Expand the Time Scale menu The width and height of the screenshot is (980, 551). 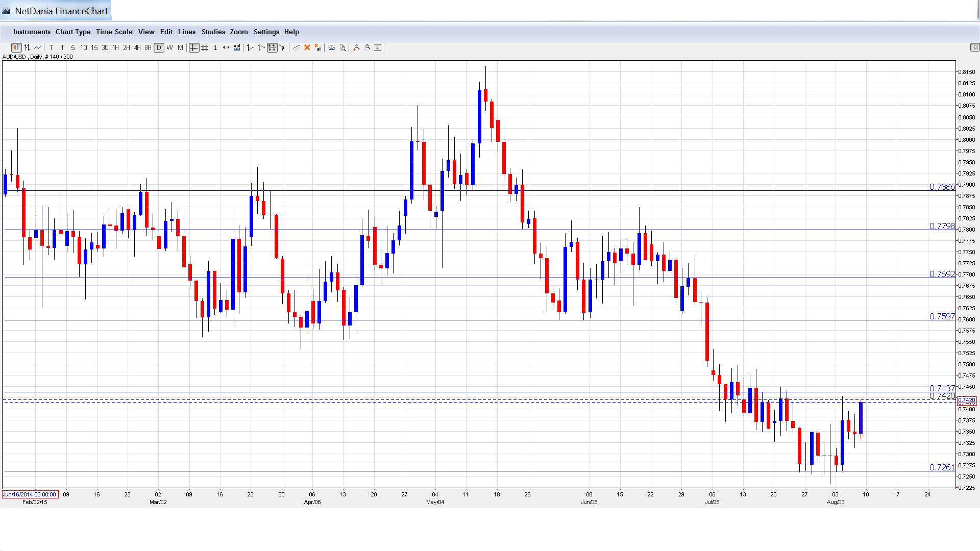114,32
